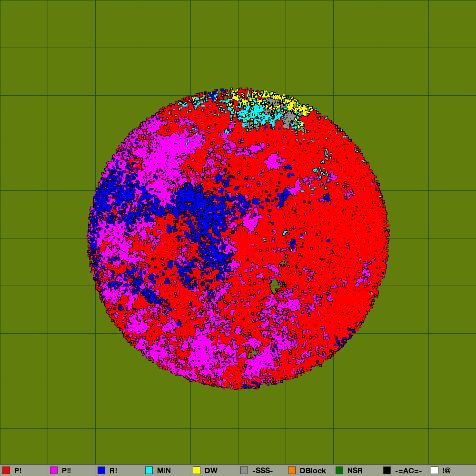Select the 'NSR' legend label
Screen dimensions: 476x476
coord(355,471)
